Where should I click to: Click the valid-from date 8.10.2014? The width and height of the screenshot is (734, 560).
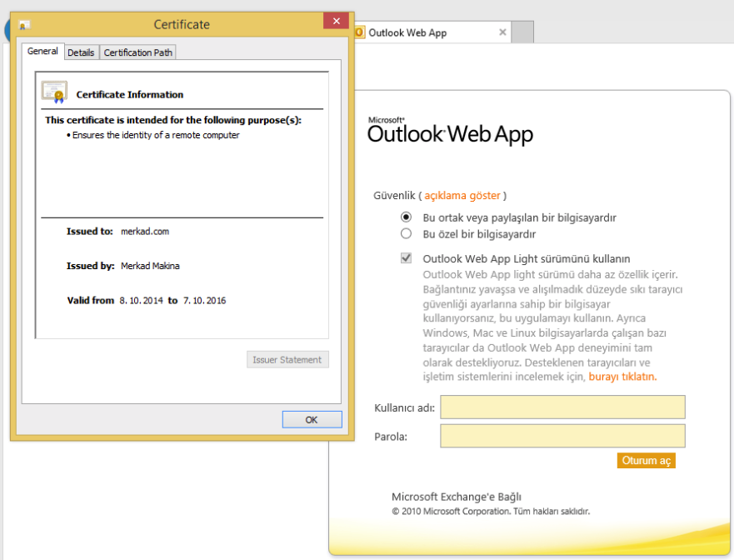(x=141, y=301)
